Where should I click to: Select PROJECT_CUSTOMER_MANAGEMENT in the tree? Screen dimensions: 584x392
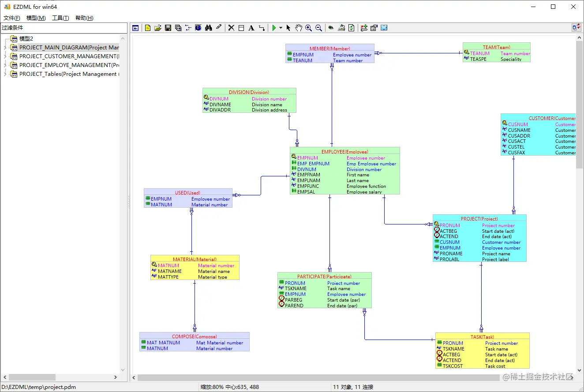click(x=69, y=56)
